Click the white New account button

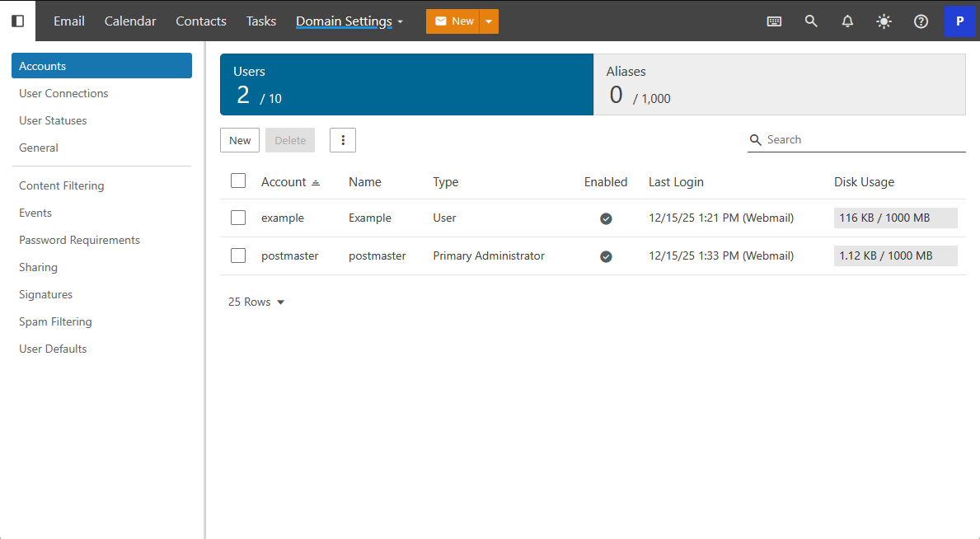(x=240, y=140)
